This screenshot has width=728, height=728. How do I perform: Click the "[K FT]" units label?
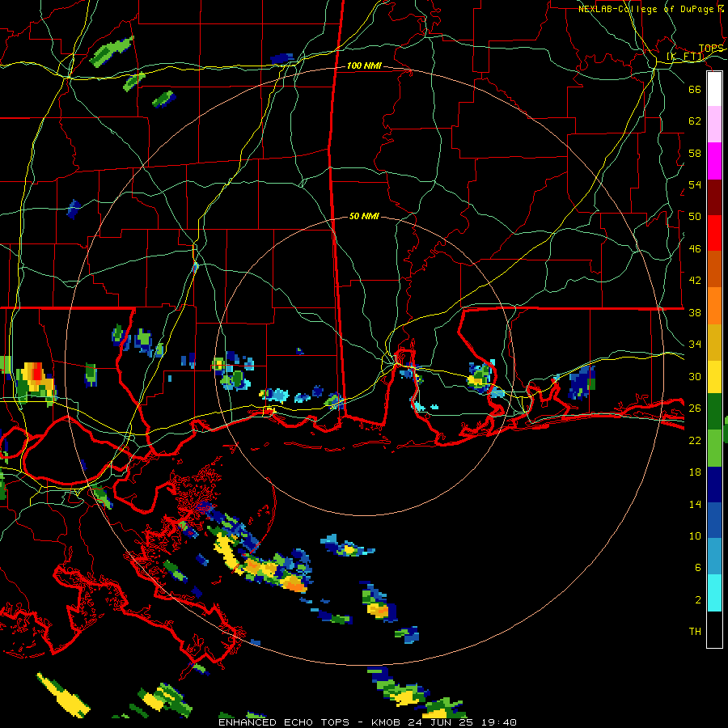[685, 57]
